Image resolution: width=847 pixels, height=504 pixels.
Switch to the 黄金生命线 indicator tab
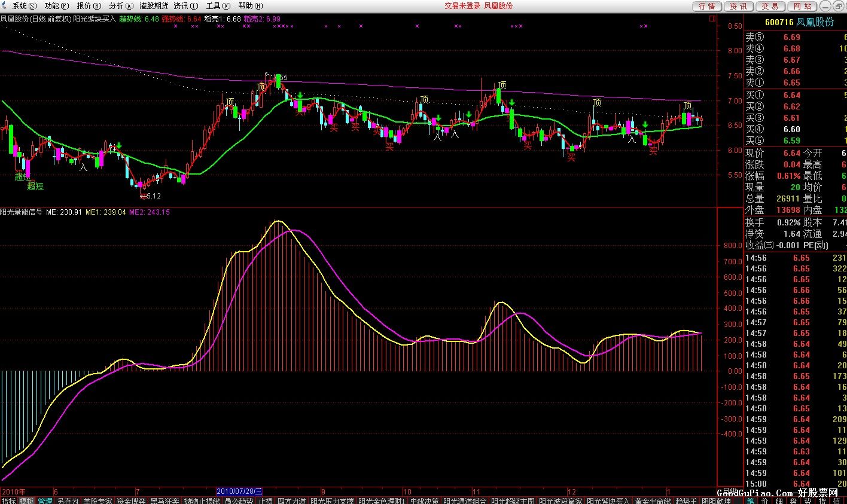tap(653, 500)
